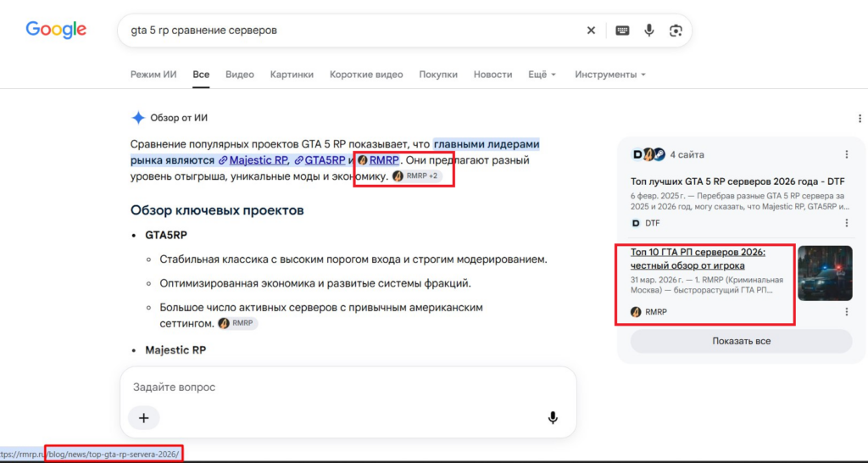Viewport: 868px width, 463px height.
Task: Click the '4 сайта' label
Action: coord(687,154)
